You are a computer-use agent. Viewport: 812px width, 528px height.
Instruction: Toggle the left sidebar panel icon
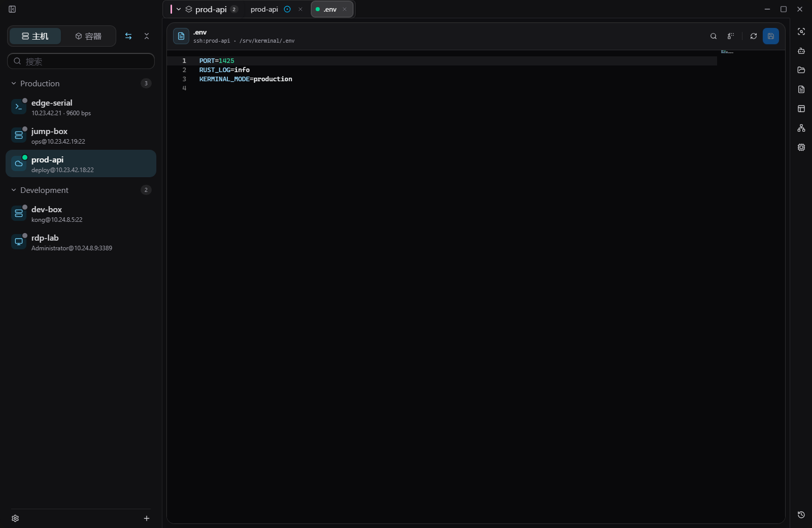(x=12, y=9)
